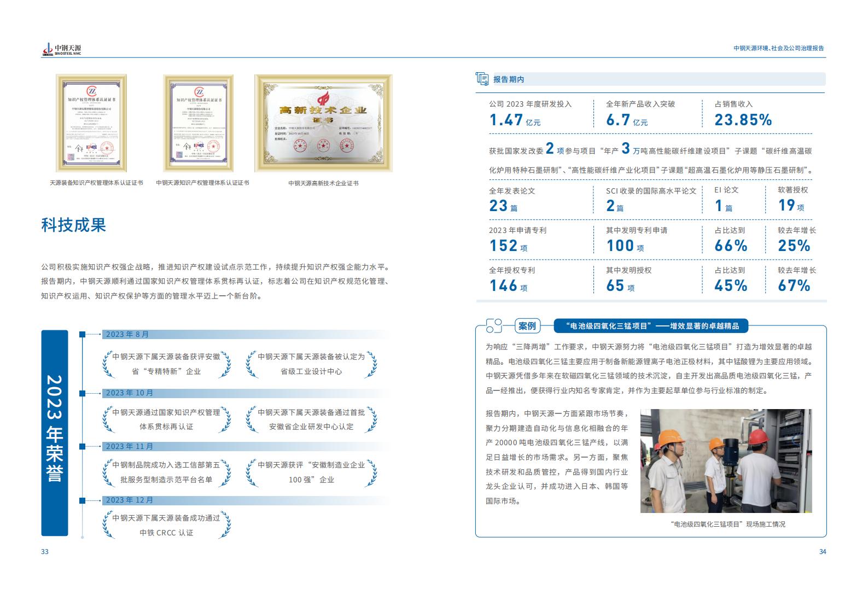Click the circles icon left of 案例

point(493,326)
